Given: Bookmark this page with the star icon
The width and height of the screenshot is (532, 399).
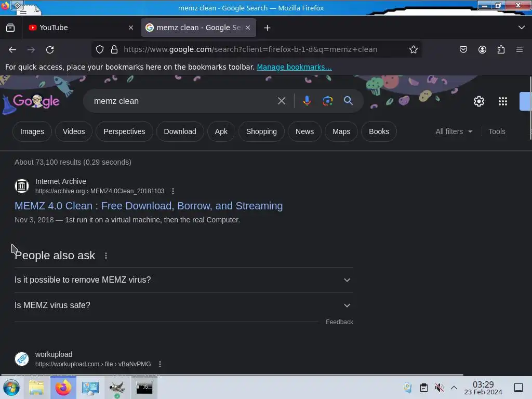Looking at the screenshot, I should point(413,49).
